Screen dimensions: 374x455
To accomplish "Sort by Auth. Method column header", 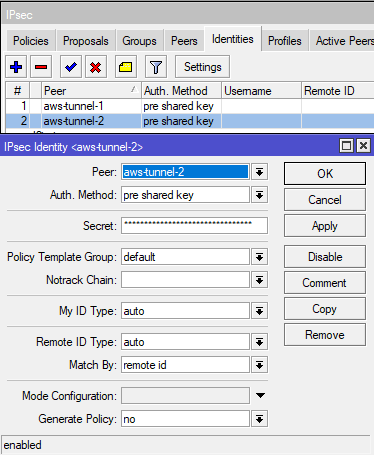I will [181, 91].
